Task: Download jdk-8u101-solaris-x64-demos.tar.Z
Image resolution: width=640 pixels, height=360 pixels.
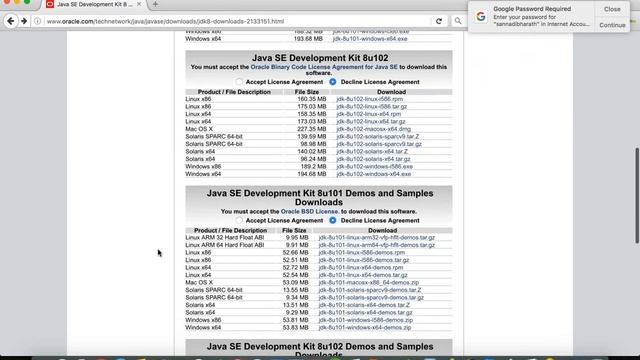Action: pyautogui.click(x=364, y=305)
